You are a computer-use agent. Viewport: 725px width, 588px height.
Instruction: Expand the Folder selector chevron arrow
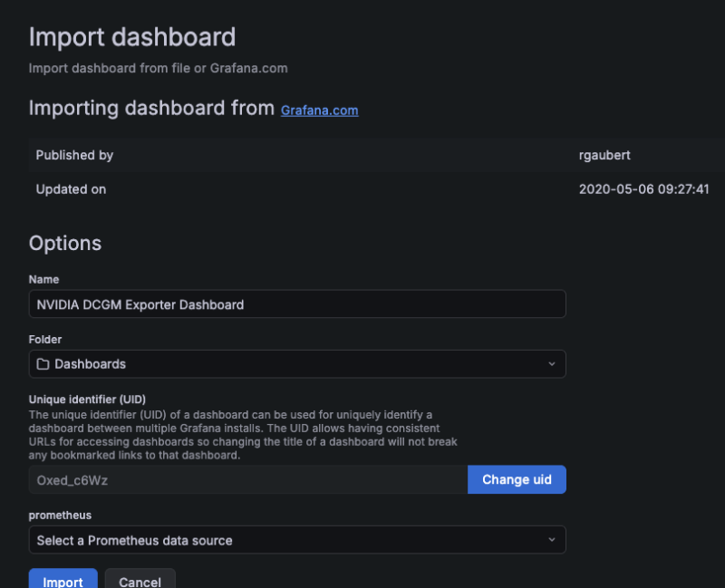[x=552, y=364]
